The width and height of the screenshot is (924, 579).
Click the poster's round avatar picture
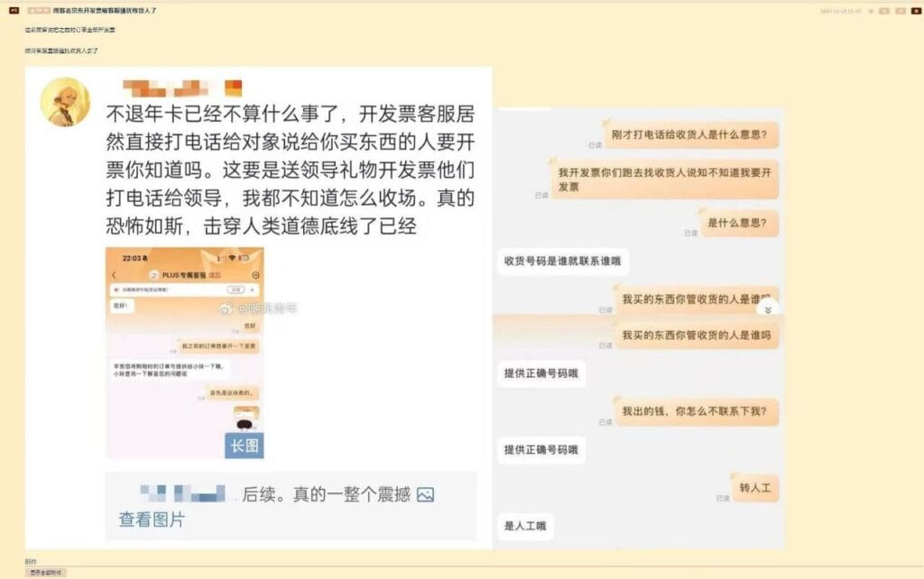pyautogui.click(x=65, y=102)
